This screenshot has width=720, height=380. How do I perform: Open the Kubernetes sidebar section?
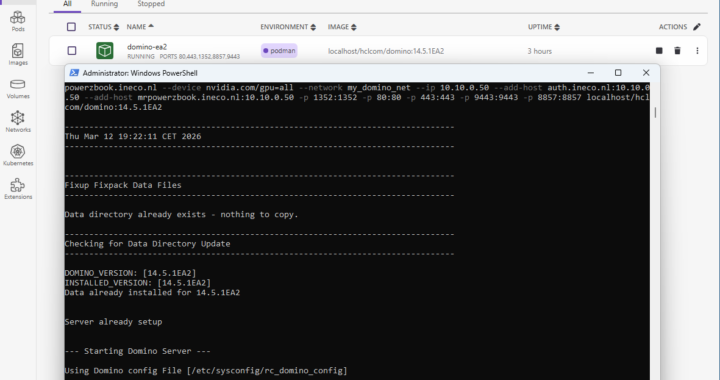[x=18, y=155]
